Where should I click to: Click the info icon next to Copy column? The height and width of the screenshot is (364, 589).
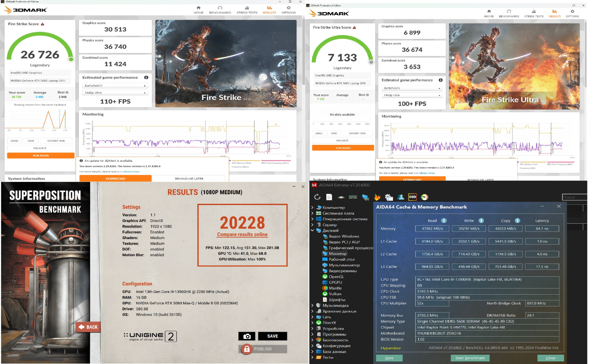click(x=517, y=221)
